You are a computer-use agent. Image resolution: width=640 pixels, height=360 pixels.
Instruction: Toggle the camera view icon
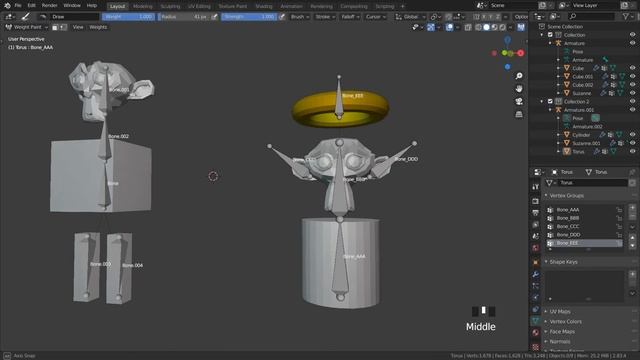[x=519, y=101]
